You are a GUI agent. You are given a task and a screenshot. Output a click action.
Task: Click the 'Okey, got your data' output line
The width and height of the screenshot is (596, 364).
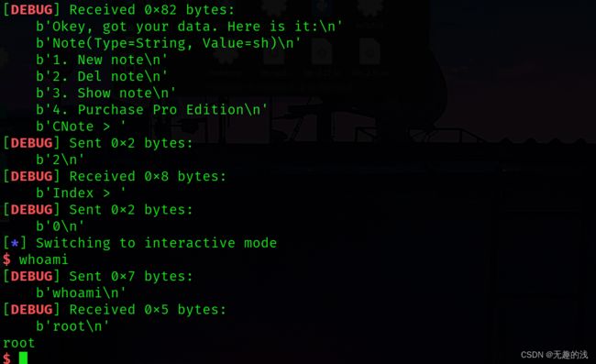[189, 27]
